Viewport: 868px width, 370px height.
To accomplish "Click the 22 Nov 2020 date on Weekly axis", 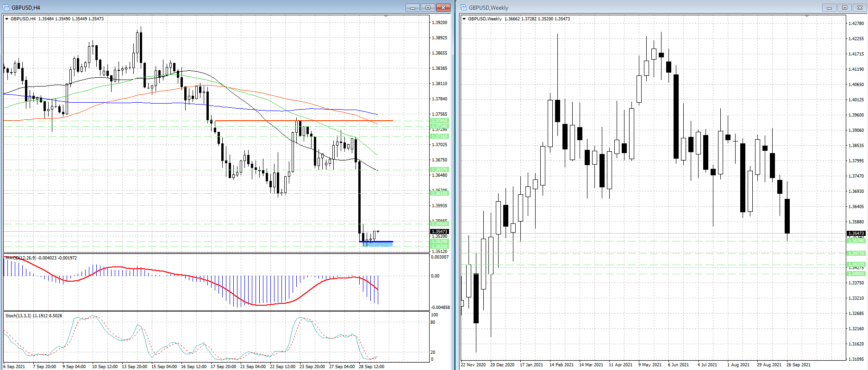I will click(473, 364).
